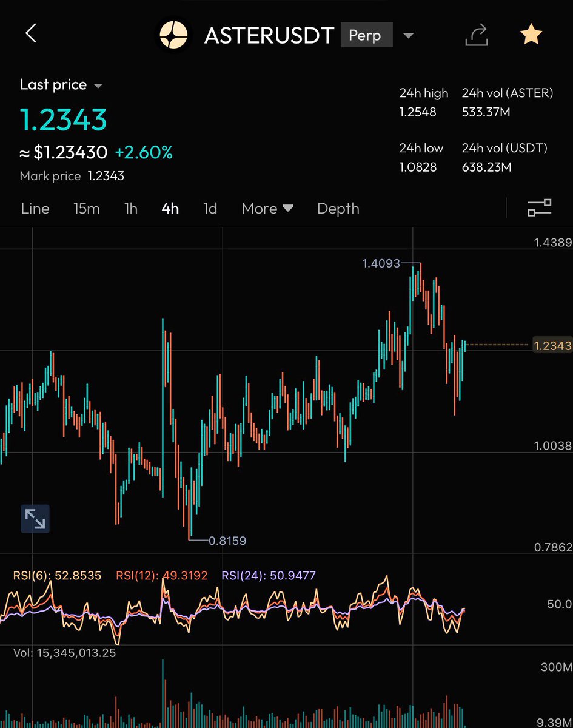Click the 24h high 1.2548 value
Viewport: 573px width, 728px height.
coord(418,112)
